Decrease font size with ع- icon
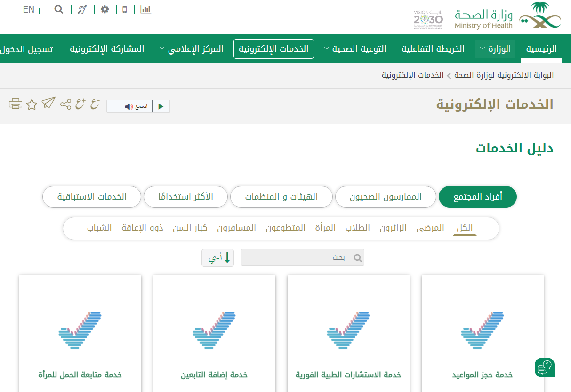 click(x=95, y=104)
